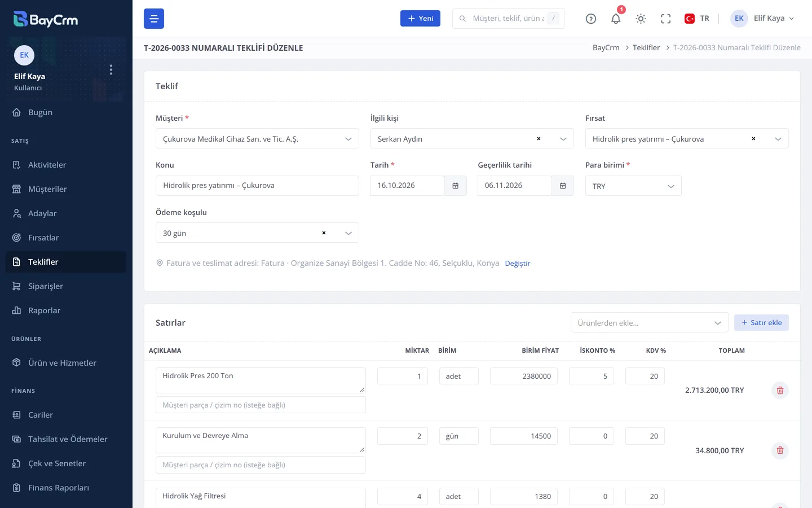This screenshot has height=508, width=812.
Task: Delete the Hidrolik Pres 200 Ton row
Action: click(x=780, y=390)
